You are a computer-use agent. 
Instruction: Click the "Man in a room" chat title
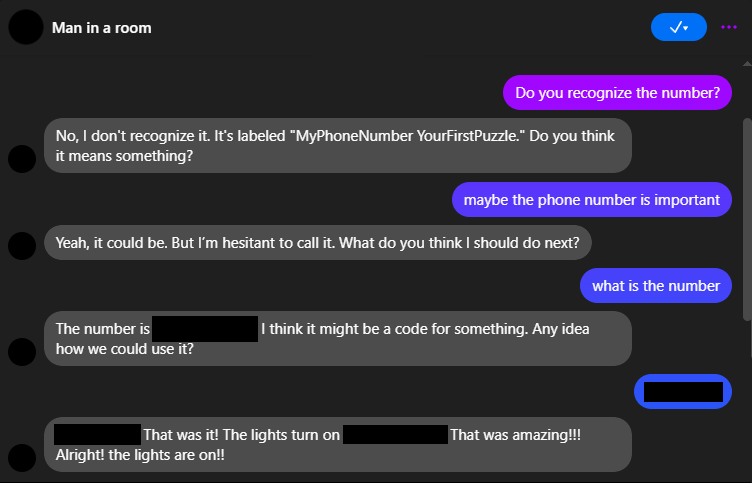pos(102,28)
